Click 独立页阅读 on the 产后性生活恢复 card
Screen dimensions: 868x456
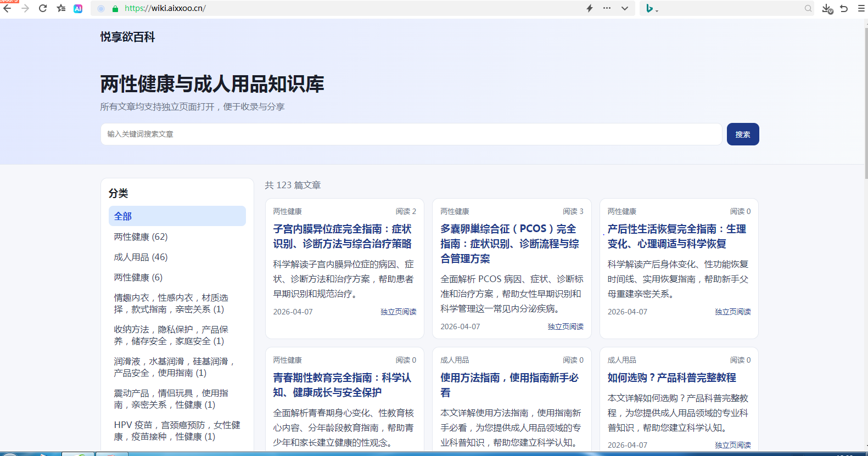(733, 312)
